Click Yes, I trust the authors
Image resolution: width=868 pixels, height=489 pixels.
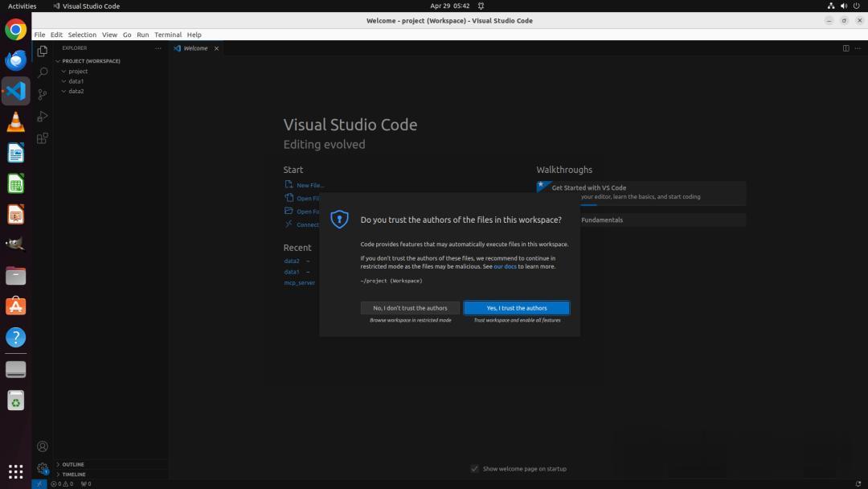point(517,308)
